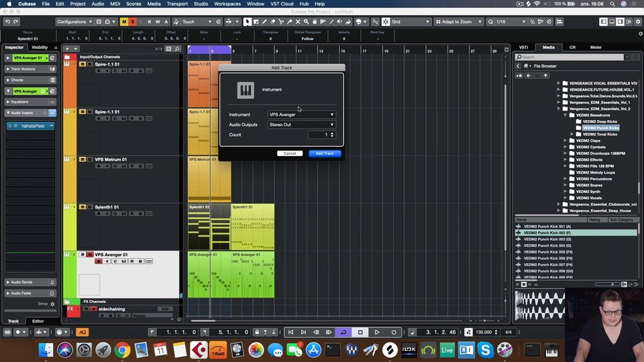Screen dimensions: 644x362
Task: Select the Draw pencil tool
Action: (x=264, y=21)
